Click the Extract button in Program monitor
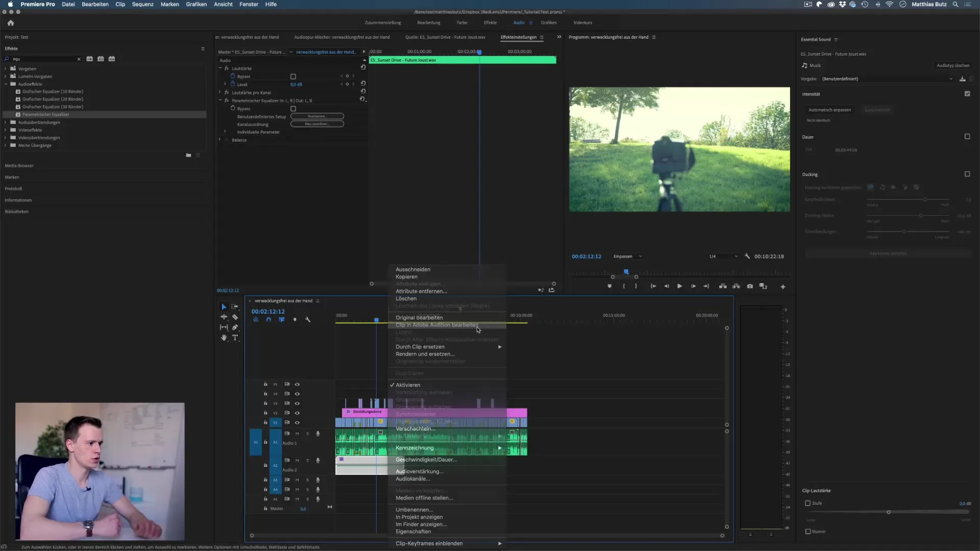The height and width of the screenshot is (551, 980). [x=736, y=286]
